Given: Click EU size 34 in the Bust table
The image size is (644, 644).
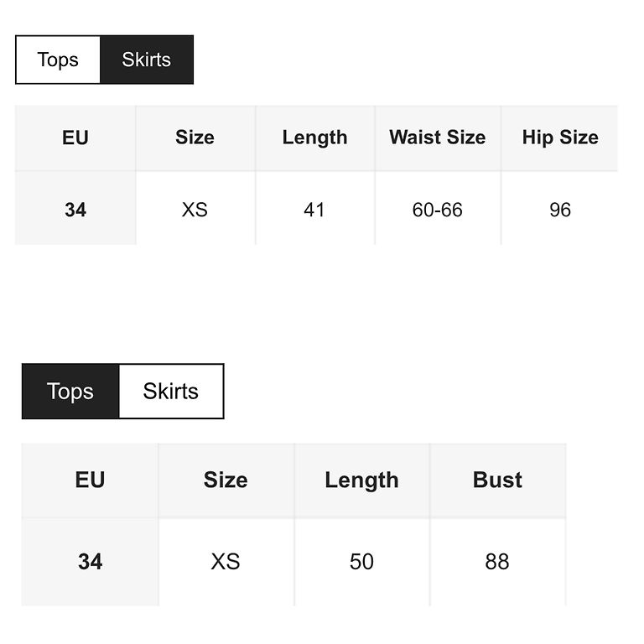Looking at the screenshot, I should tap(90, 562).
